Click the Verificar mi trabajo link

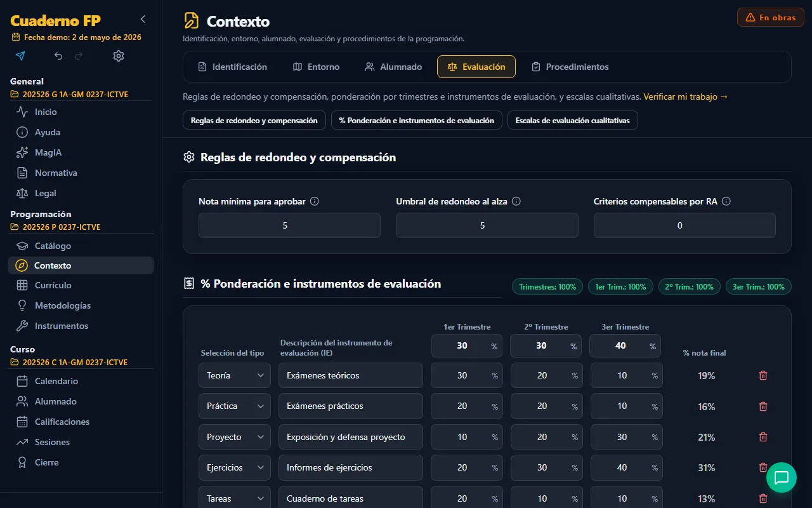[686, 97]
